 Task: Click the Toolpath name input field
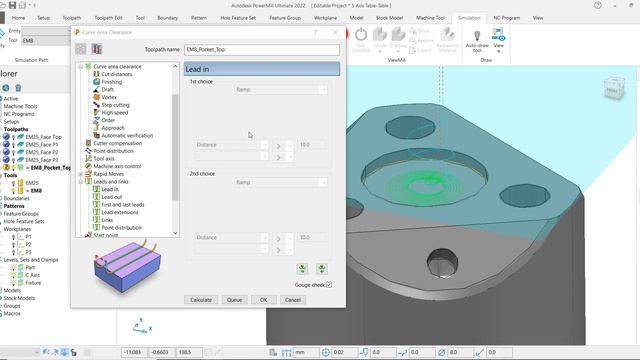pyautogui.click(x=262, y=49)
